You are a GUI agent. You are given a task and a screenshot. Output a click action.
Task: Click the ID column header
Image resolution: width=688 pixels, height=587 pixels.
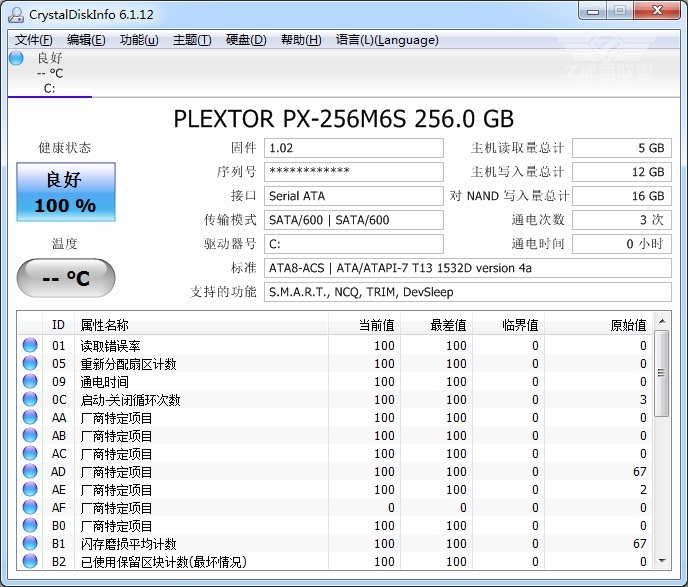click(x=58, y=325)
